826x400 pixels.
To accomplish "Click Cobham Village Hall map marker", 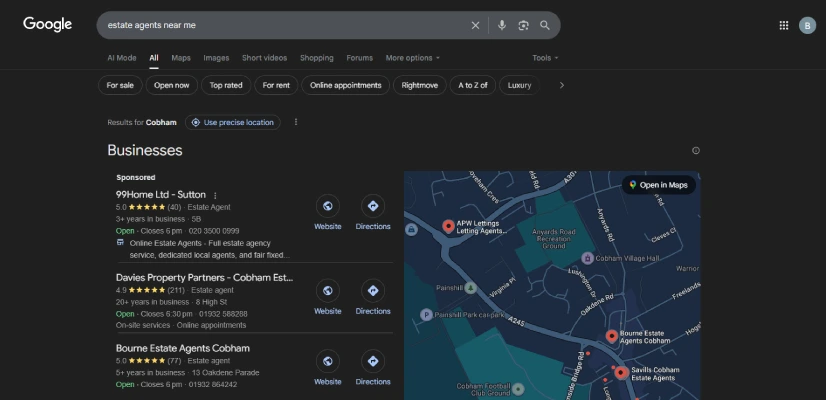I will [x=587, y=258].
